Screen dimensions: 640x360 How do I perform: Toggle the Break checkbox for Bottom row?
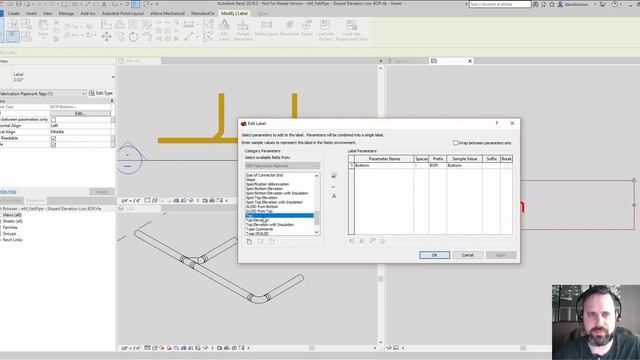[507, 166]
